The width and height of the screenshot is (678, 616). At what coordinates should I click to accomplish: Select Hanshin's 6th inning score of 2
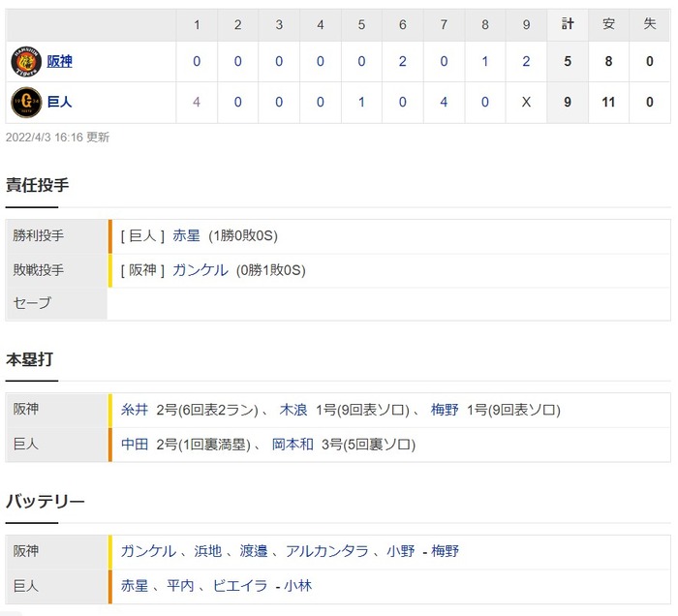coord(403,61)
